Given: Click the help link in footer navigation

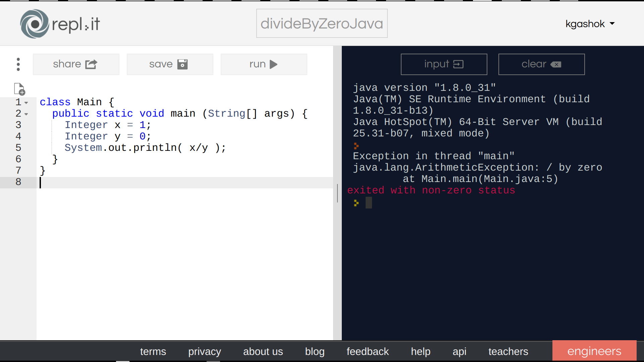Looking at the screenshot, I should (x=421, y=351).
